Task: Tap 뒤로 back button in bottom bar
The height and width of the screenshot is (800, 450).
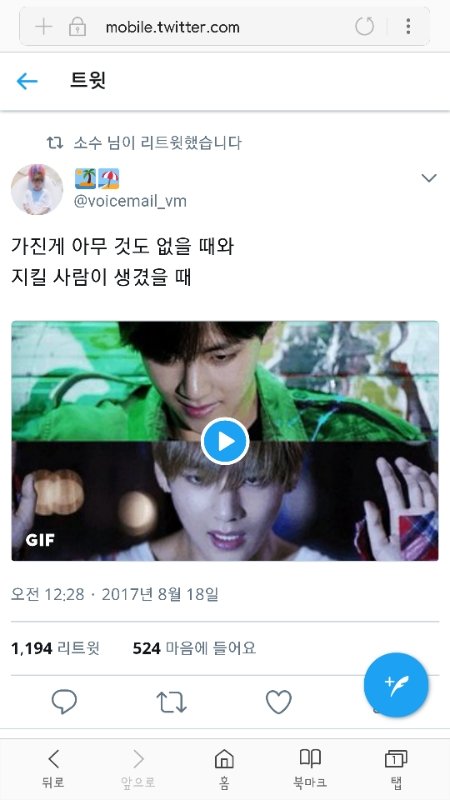Action: coord(53,769)
